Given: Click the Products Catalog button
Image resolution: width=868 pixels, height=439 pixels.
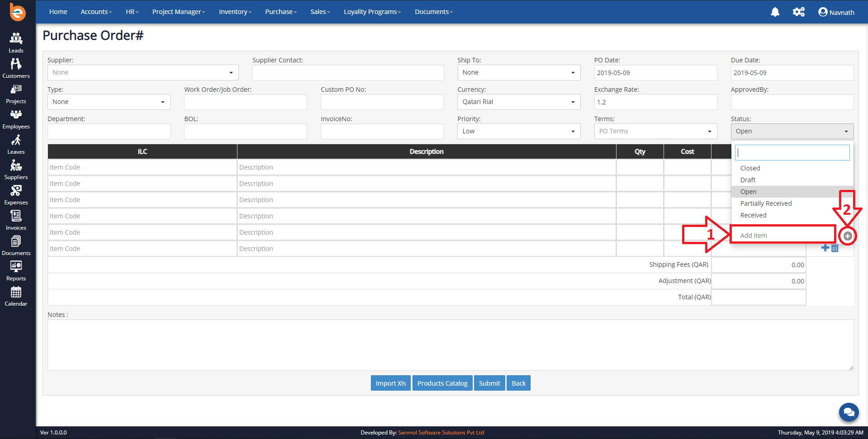Looking at the screenshot, I should click(442, 383).
